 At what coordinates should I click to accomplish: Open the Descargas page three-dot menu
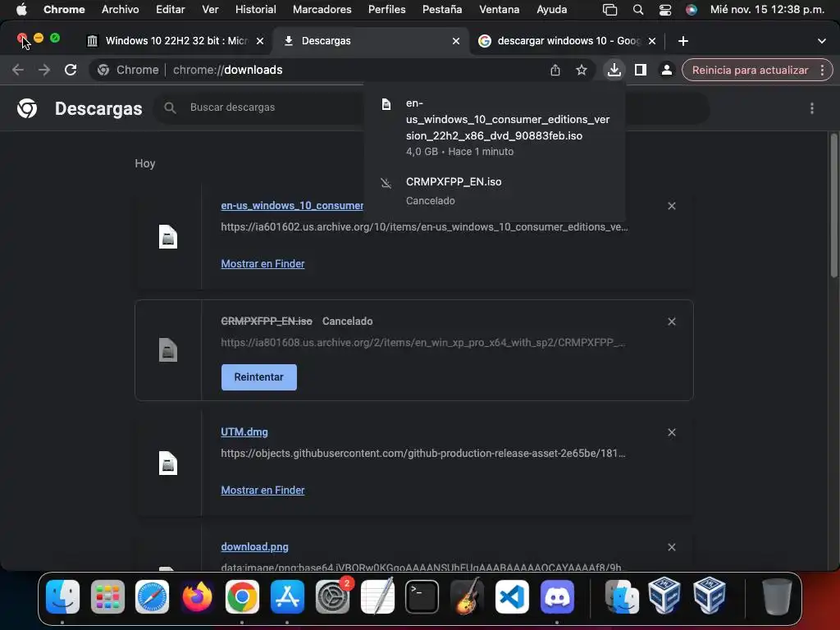[x=812, y=108]
